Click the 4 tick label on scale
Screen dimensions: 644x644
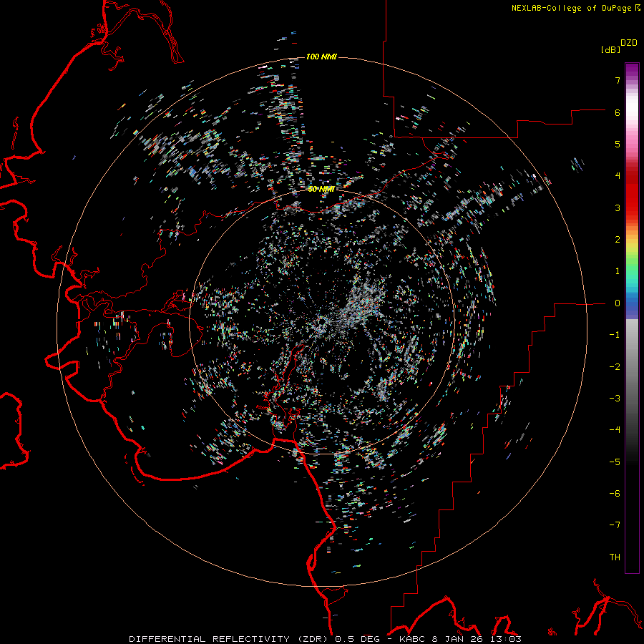618,176
